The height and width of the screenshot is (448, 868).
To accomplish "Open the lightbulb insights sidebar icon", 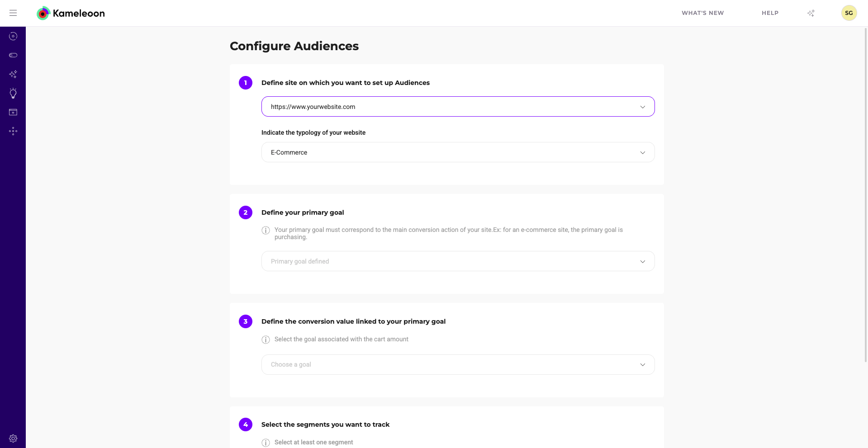I will tap(13, 93).
